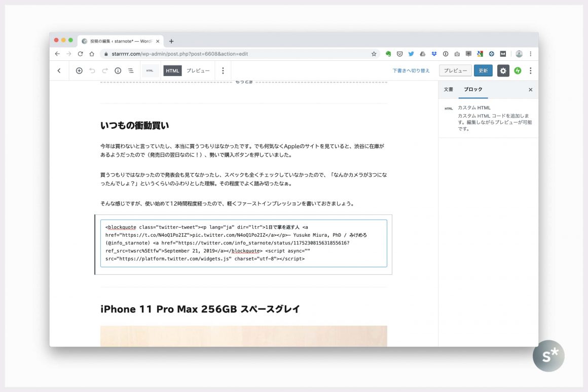The image size is (588, 392).
Task: Select the ブロック tab in sidebar
Action: [x=473, y=89]
